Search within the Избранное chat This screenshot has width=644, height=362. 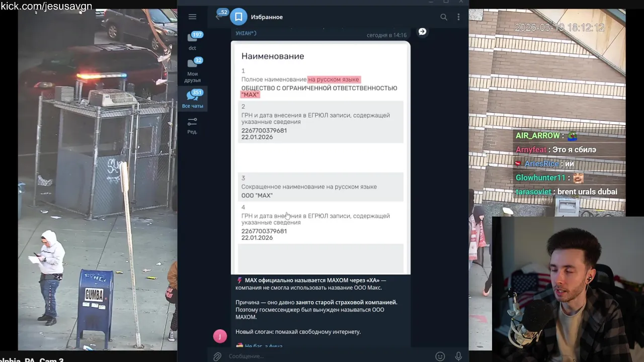444,17
